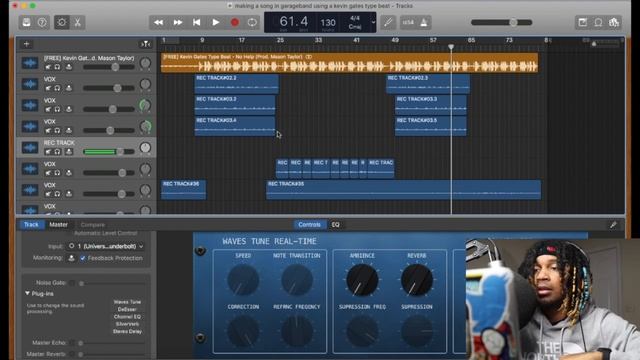Select the EQ tab

(x=336, y=224)
